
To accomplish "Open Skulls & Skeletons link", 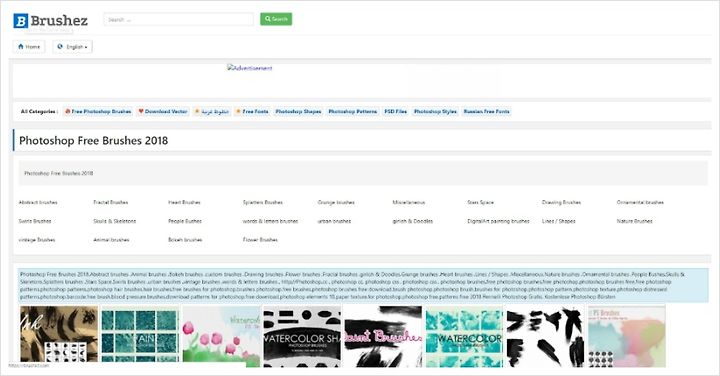I will click(x=115, y=221).
